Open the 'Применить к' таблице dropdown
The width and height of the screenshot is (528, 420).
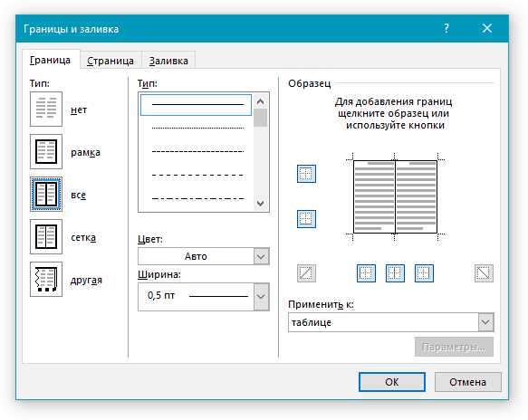pos(391,322)
